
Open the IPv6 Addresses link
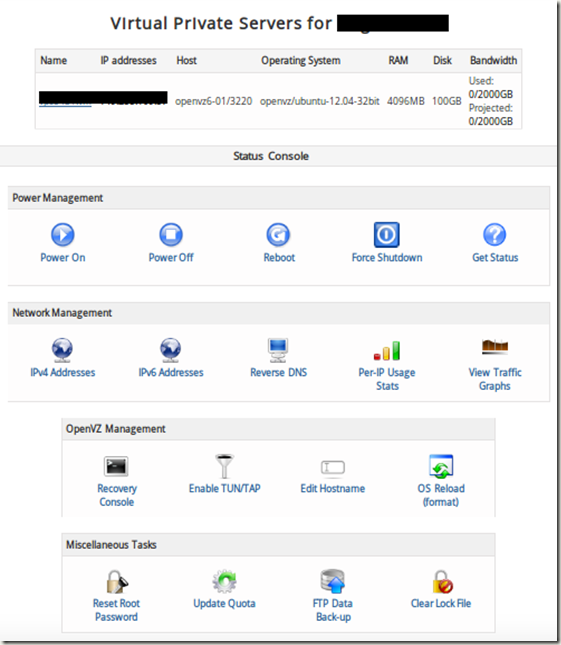click(171, 372)
